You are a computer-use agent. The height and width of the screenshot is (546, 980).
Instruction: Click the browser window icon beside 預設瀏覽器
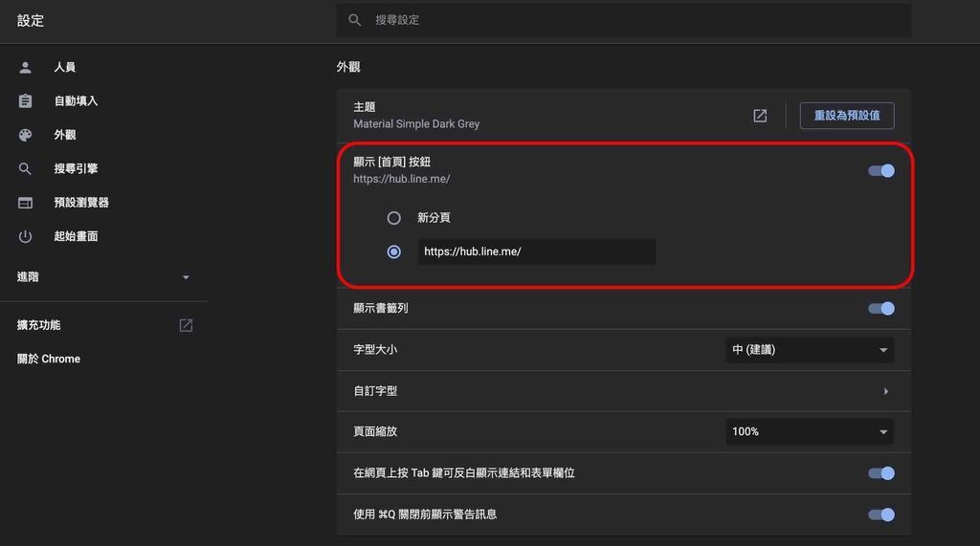pyautogui.click(x=25, y=203)
